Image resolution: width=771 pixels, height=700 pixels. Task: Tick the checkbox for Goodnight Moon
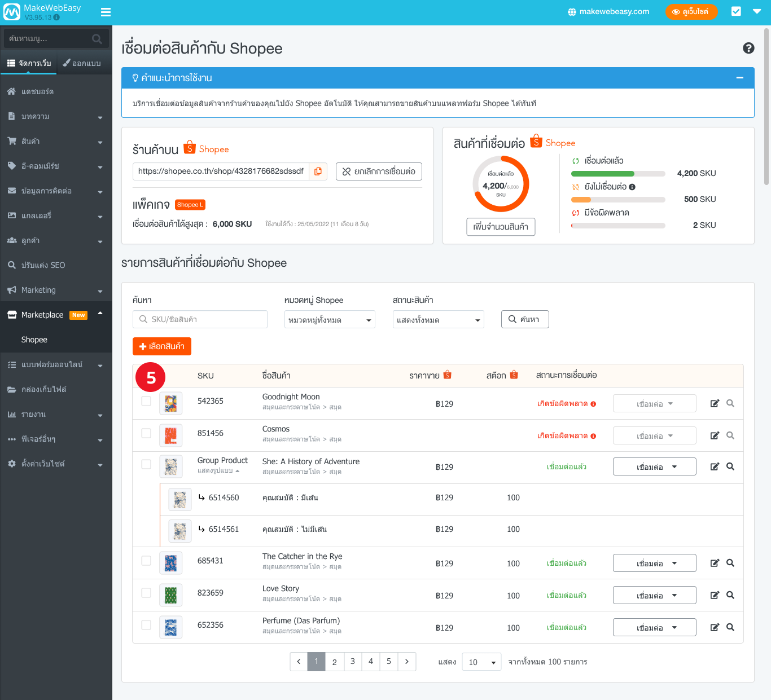click(x=146, y=401)
